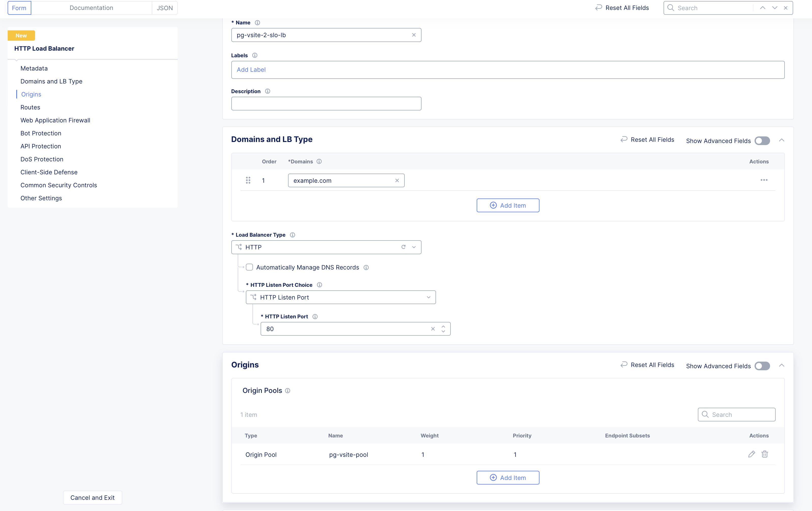Delete the pg-vsite-pool origin pool entry
The height and width of the screenshot is (511, 812).
point(765,454)
